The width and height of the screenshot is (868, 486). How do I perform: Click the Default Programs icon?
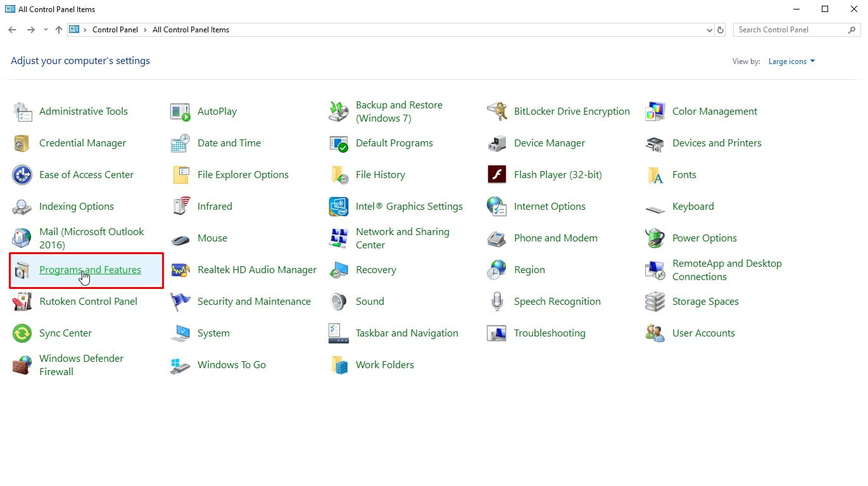(339, 143)
